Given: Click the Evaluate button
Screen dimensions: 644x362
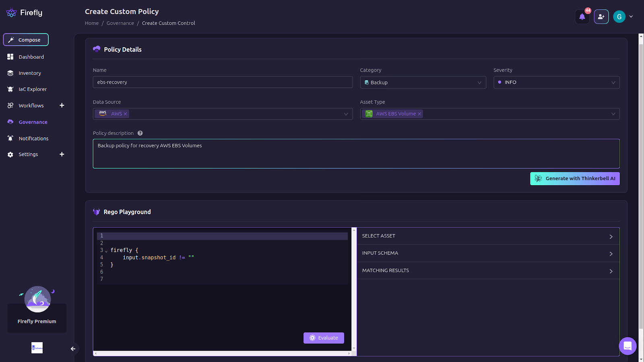Looking at the screenshot, I should pyautogui.click(x=324, y=338).
